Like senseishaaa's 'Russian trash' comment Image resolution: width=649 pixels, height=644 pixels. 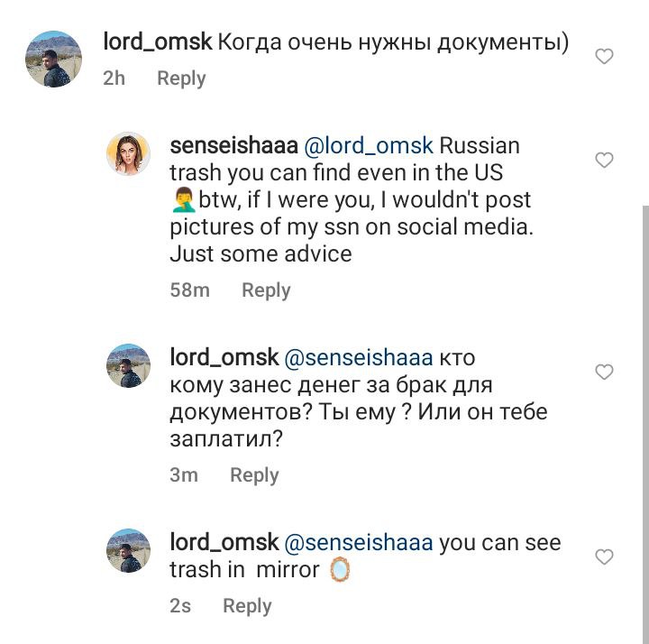(605, 161)
